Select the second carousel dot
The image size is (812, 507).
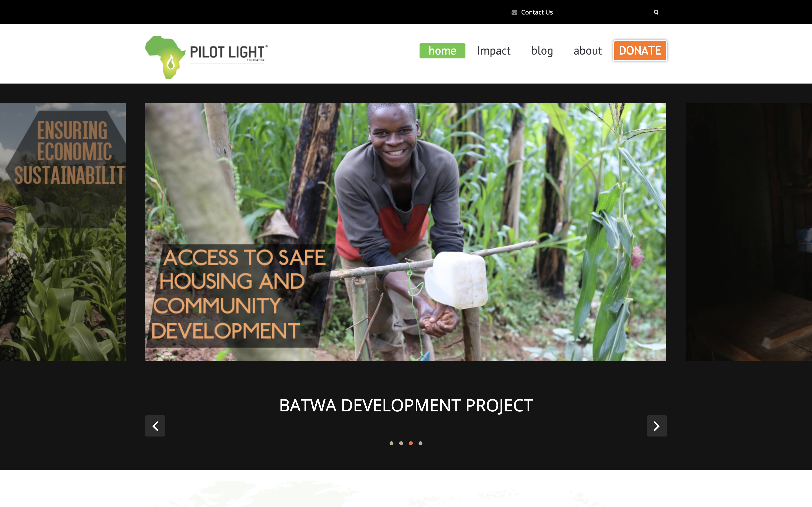click(401, 443)
